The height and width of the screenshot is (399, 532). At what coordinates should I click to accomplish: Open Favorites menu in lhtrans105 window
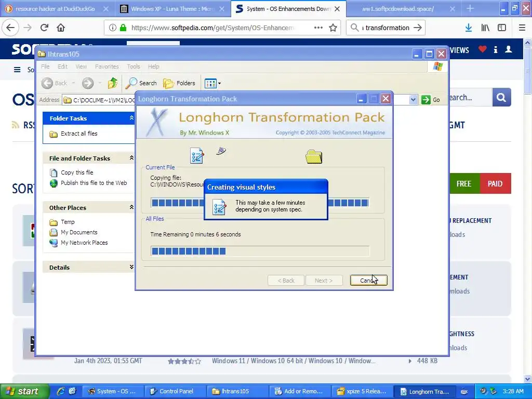click(x=107, y=66)
